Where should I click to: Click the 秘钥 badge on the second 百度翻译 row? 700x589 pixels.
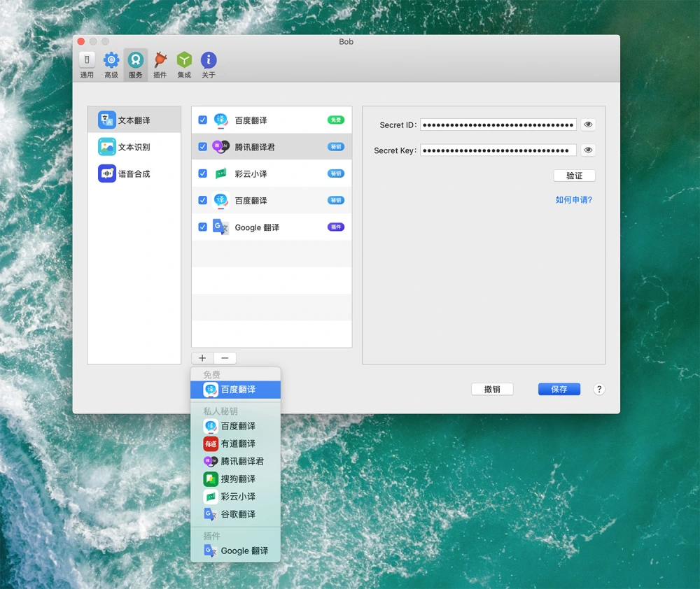[x=336, y=200]
